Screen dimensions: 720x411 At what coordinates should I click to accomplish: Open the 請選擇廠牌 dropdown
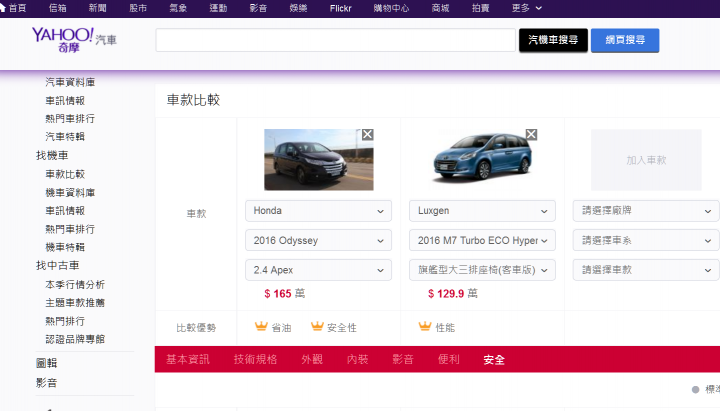646,211
